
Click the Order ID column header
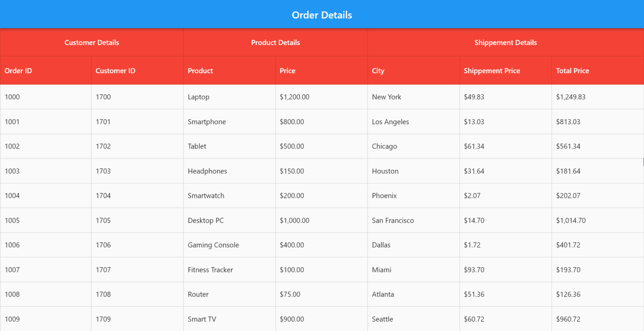(18, 70)
